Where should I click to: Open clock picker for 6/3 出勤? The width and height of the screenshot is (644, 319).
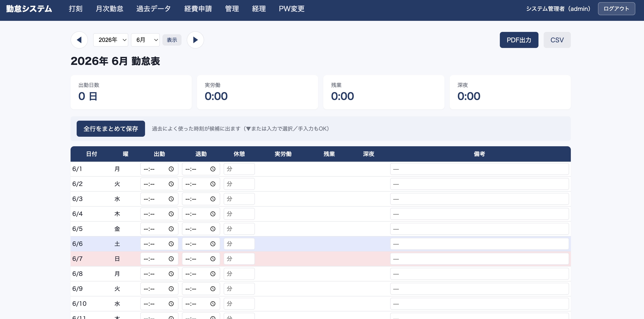point(171,199)
